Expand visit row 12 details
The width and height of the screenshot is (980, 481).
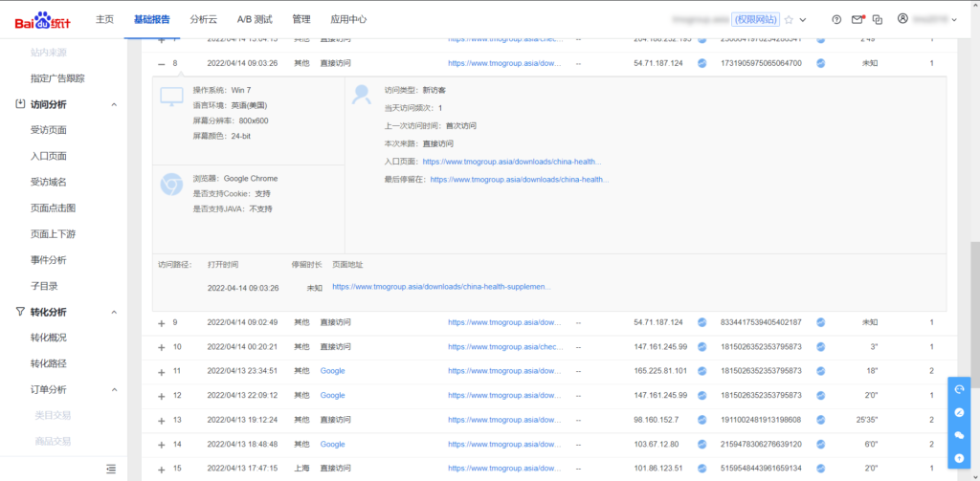161,397
